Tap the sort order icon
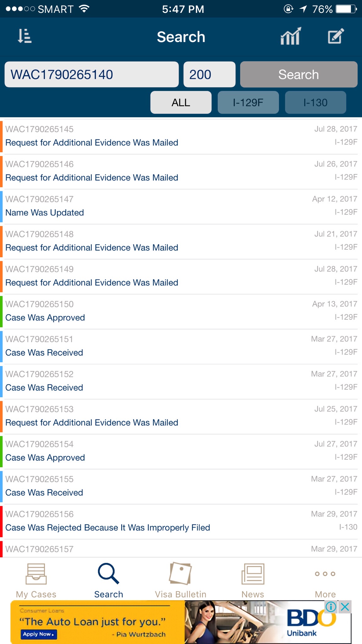This screenshot has height=644, width=362. point(25,36)
